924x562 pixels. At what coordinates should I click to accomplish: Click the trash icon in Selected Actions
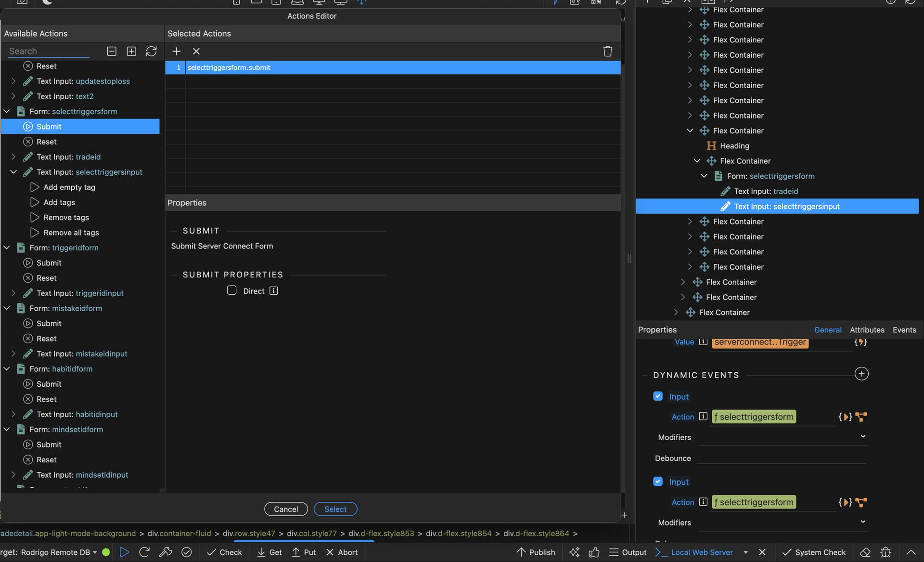point(607,51)
